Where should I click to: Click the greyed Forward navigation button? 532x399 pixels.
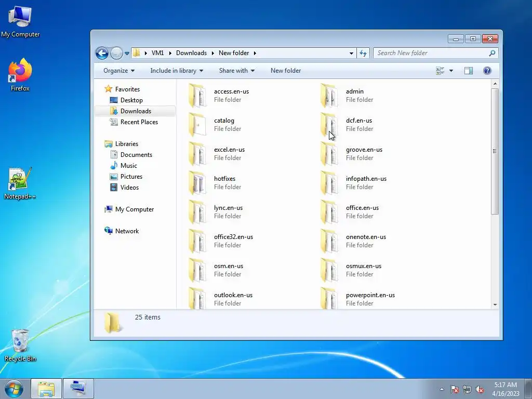click(x=116, y=54)
